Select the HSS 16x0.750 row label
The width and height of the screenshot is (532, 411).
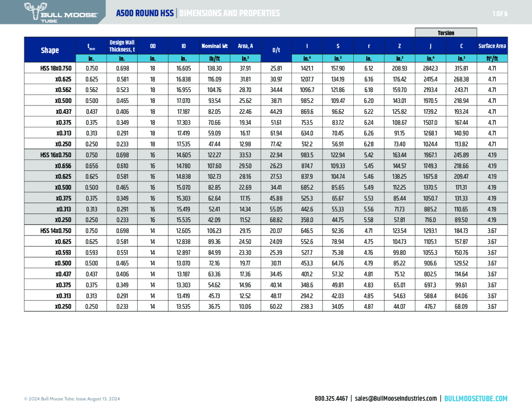tap(56, 155)
